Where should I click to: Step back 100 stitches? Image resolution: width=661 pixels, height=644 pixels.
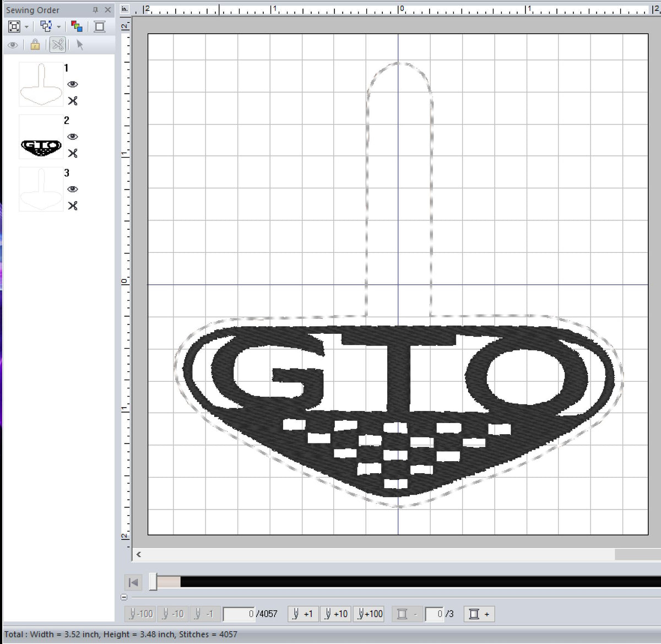[x=141, y=614]
